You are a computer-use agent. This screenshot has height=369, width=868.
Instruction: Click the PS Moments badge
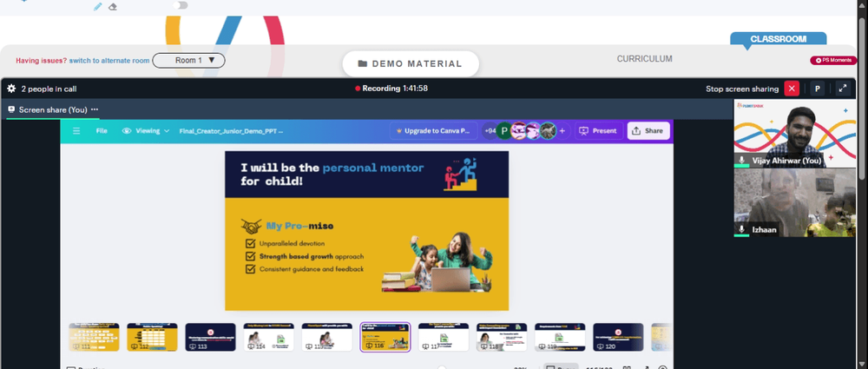(833, 60)
